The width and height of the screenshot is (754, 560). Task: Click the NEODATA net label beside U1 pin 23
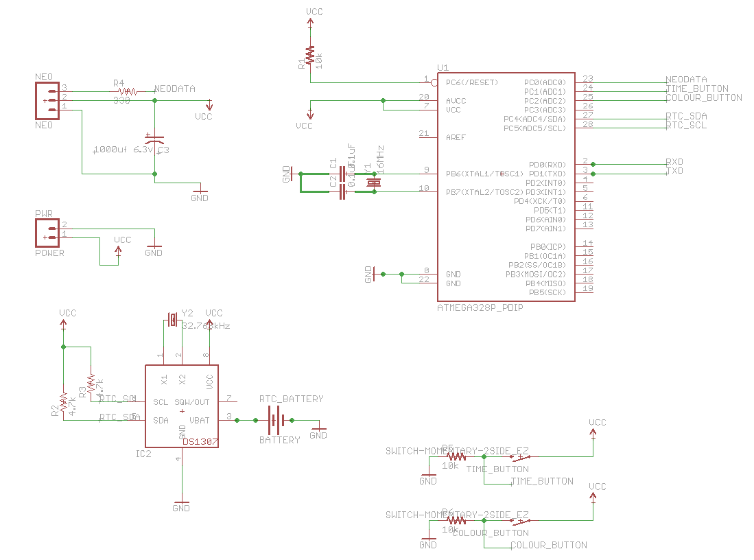[x=686, y=80]
